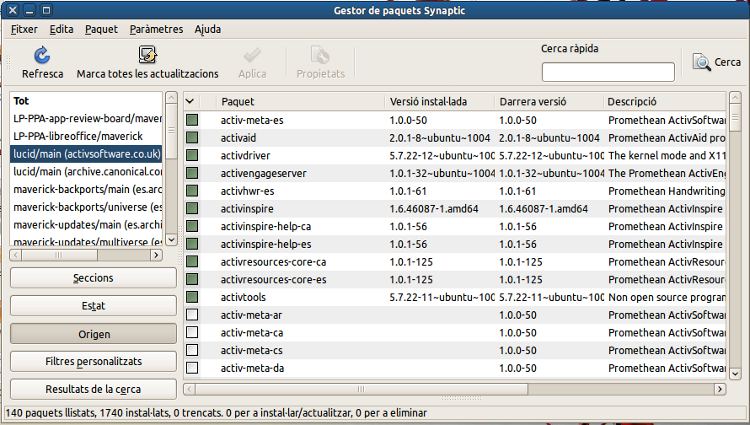Image resolution: width=750 pixels, height=425 pixels.
Task: Toggle status box for activengageserver
Action: (192, 173)
